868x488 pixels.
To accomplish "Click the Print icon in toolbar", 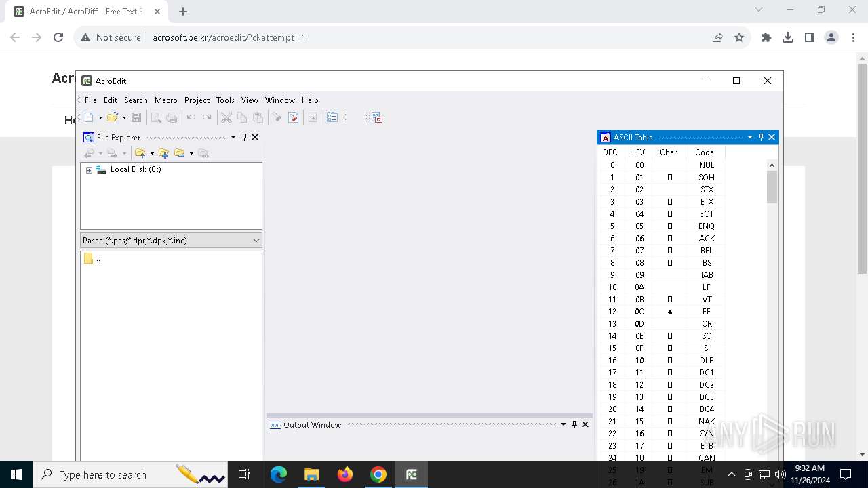I will click(172, 117).
